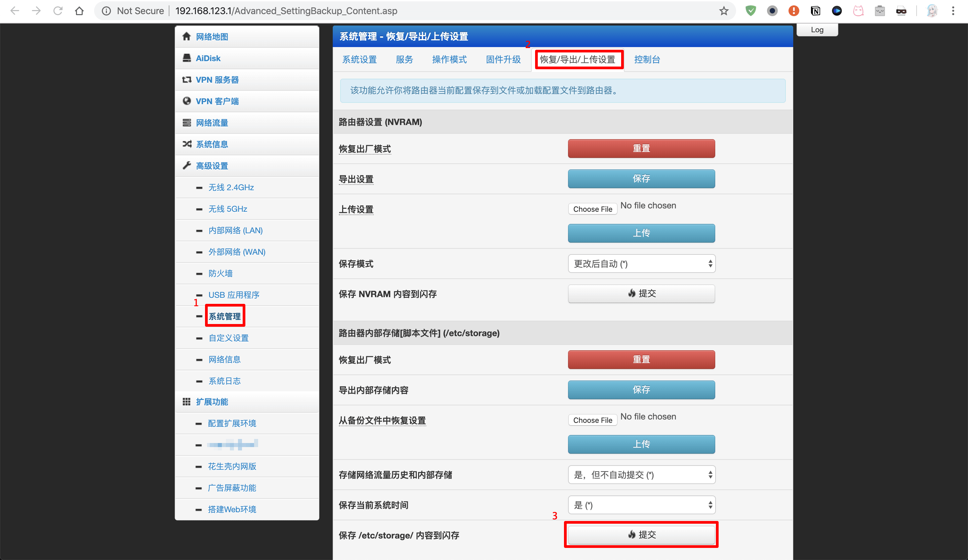Image resolution: width=968 pixels, height=560 pixels.
Task: Bookmark this page with the star icon
Action: click(724, 11)
